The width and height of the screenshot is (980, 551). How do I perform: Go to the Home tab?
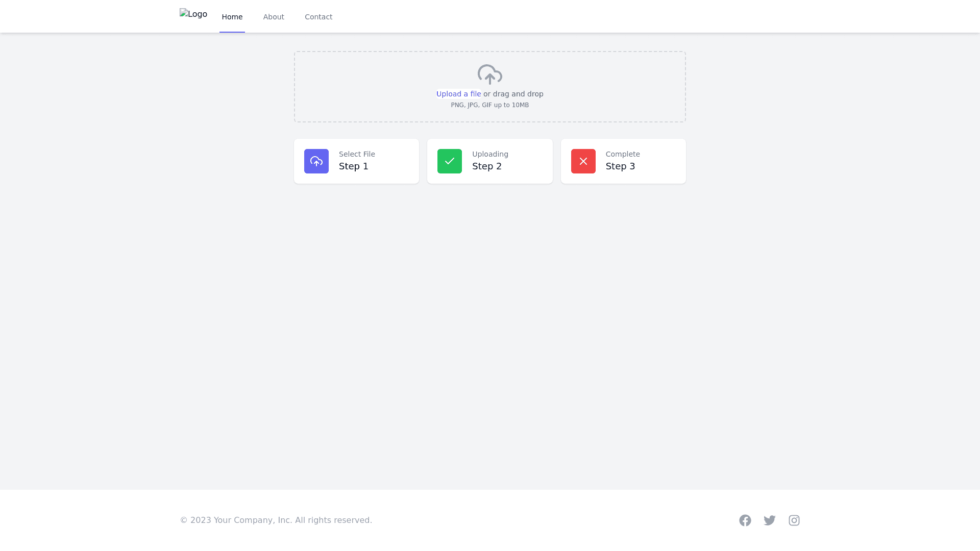(x=232, y=17)
